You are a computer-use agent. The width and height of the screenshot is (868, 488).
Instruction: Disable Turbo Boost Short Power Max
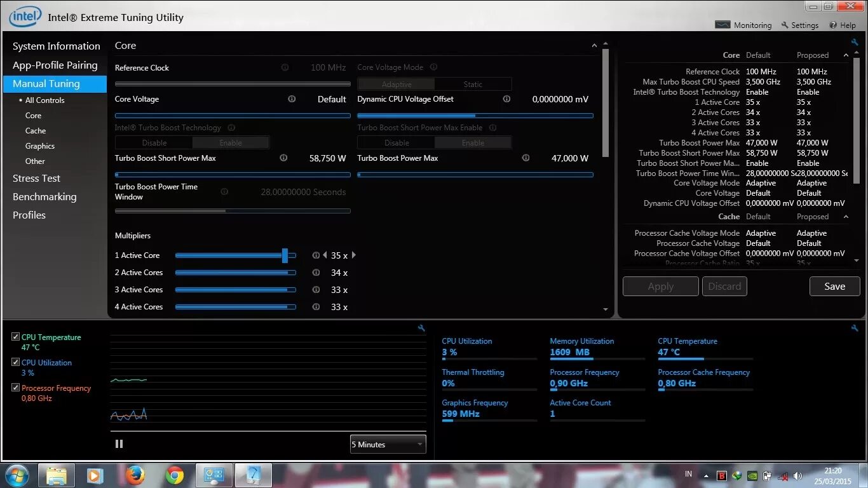tap(397, 143)
